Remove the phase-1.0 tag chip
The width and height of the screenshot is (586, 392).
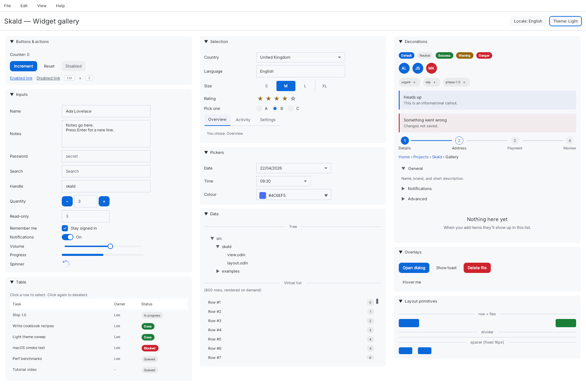(464, 82)
